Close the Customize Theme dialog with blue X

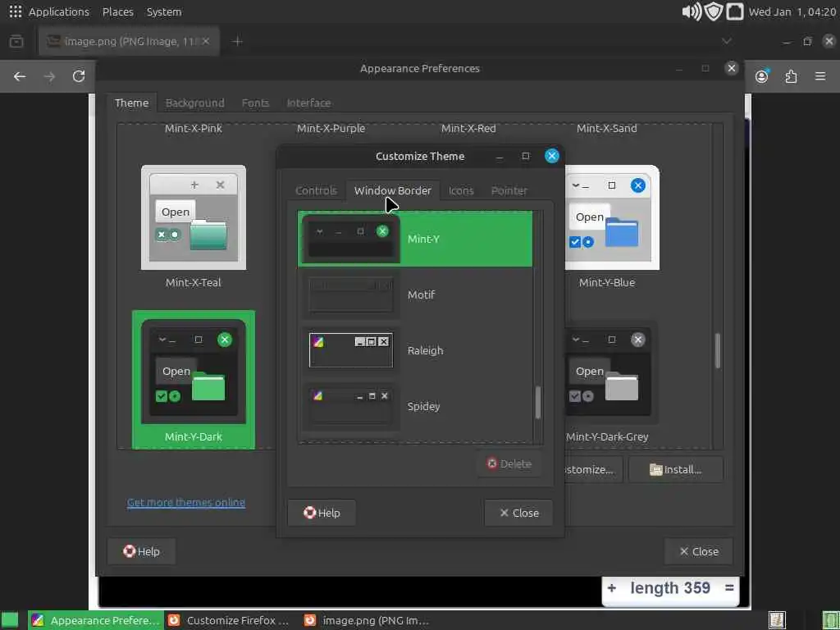click(x=552, y=156)
